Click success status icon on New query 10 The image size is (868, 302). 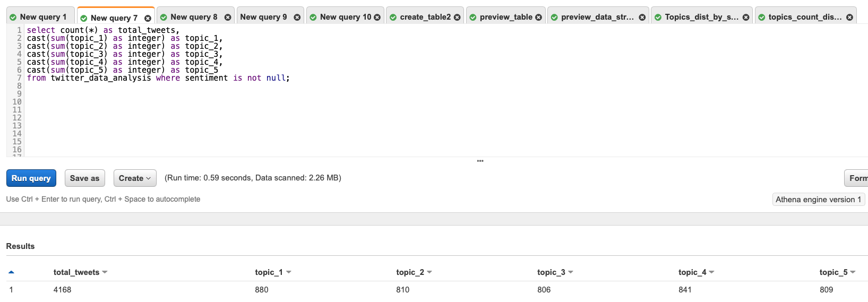pyautogui.click(x=313, y=18)
